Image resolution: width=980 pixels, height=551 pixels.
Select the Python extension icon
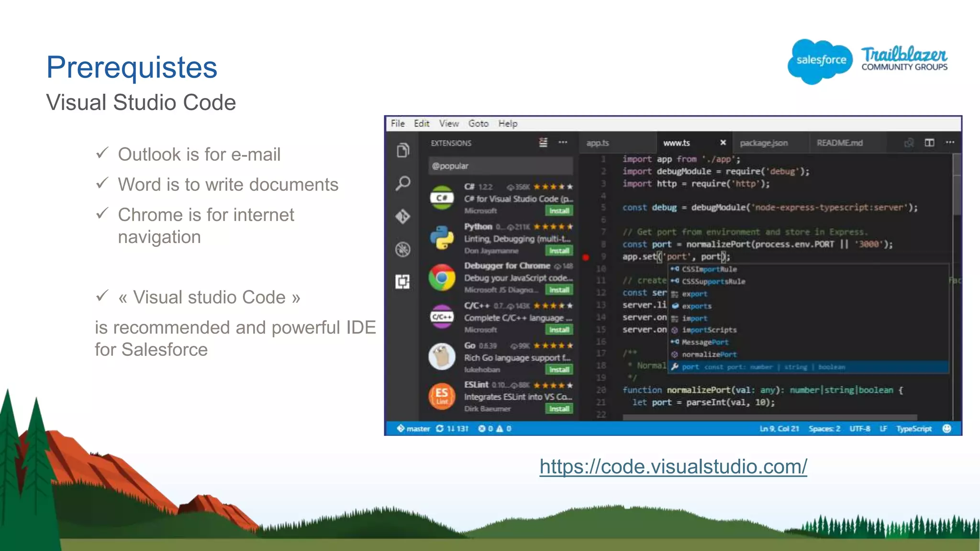click(442, 237)
